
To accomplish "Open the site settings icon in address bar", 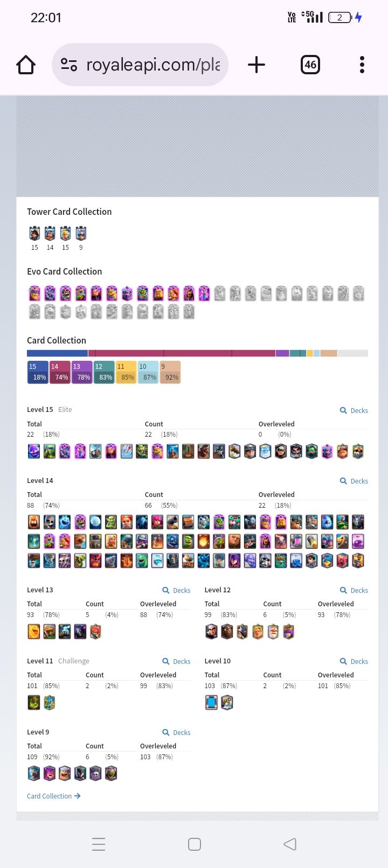I will [69, 65].
